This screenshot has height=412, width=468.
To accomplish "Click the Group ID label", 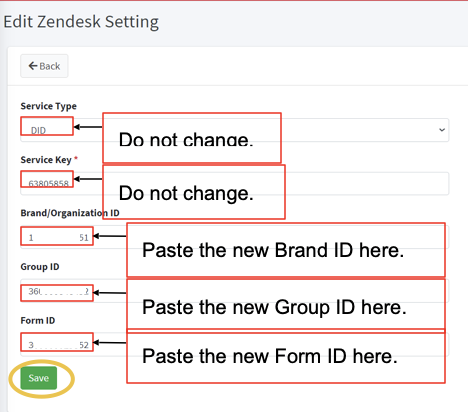I will point(40,267).
